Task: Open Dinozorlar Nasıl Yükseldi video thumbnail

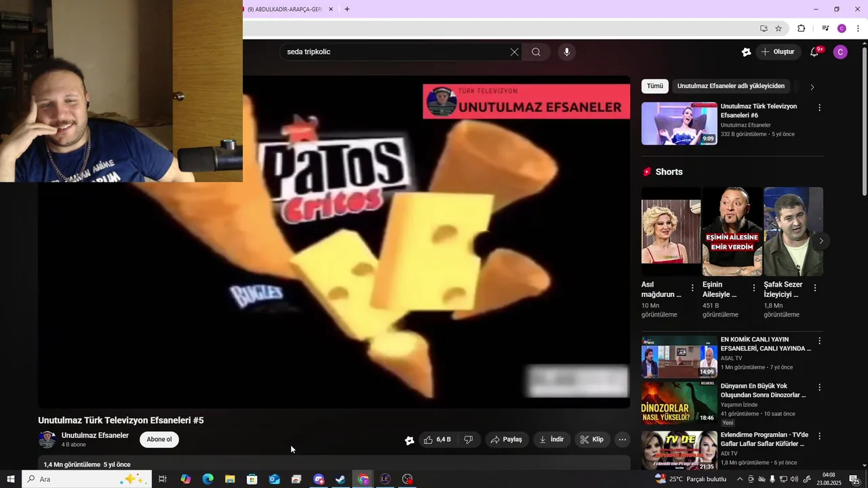Action: coord(679,404)
